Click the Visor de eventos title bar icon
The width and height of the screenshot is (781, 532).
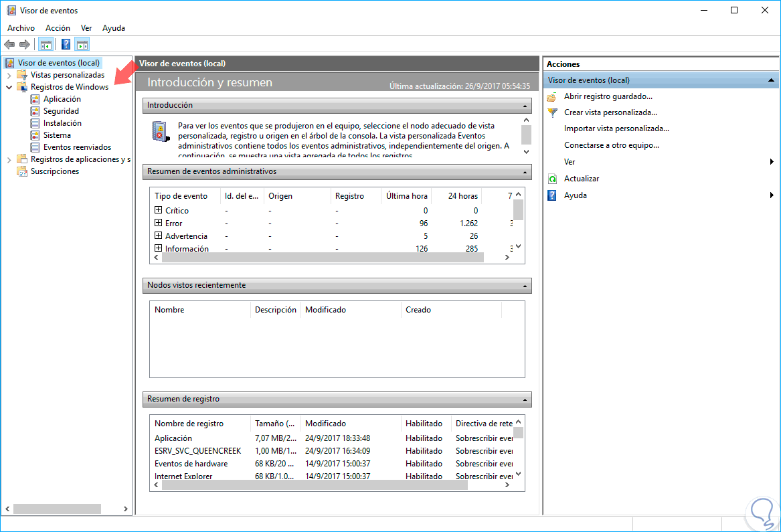pos(11,11)
